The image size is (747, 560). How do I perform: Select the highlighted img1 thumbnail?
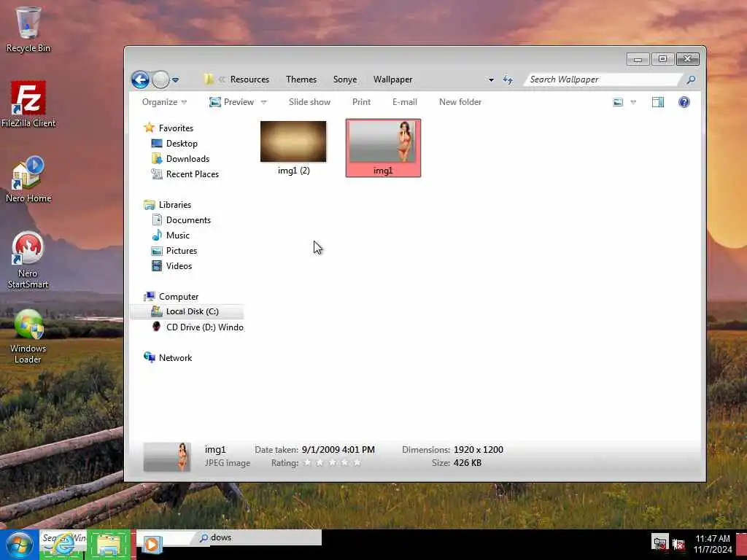tap(383, 148)
